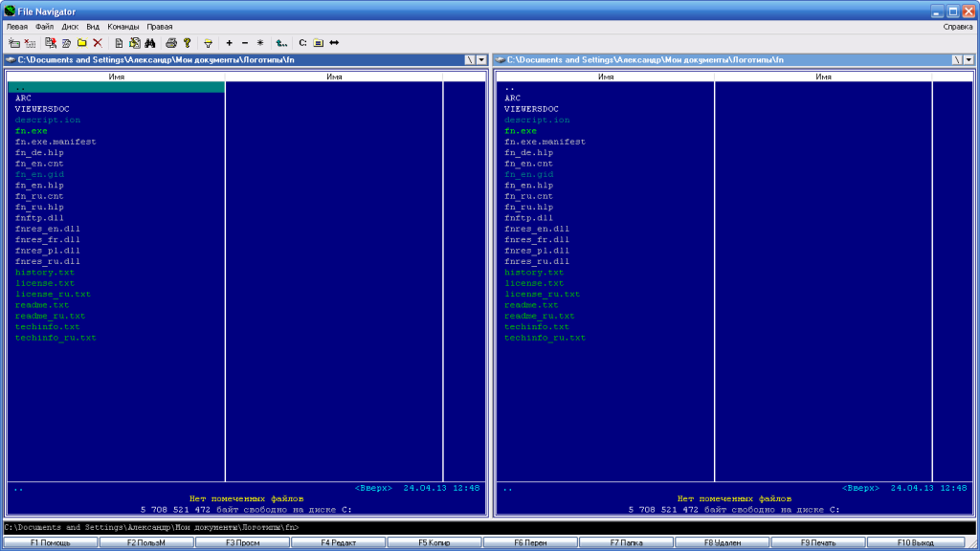This screenshot has height=551, width=980.
Task: Click the minus deselect-group toolbar icon
Action: coord(245,43)
